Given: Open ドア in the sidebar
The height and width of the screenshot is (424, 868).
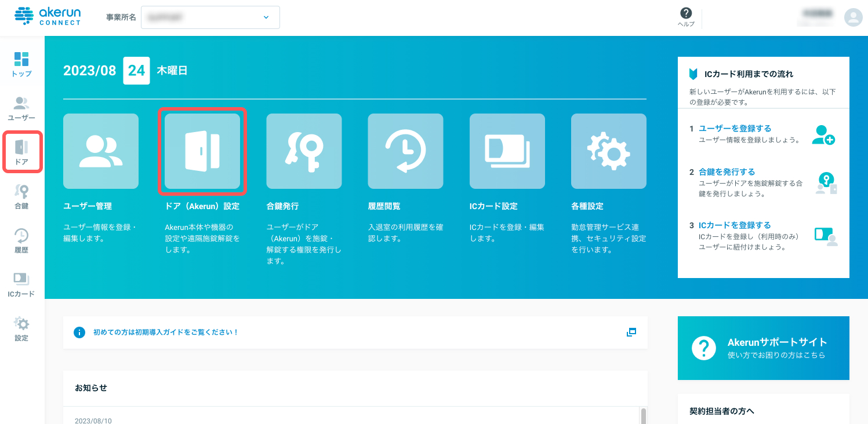Looking at the screenshot, I should click(21, 152).
